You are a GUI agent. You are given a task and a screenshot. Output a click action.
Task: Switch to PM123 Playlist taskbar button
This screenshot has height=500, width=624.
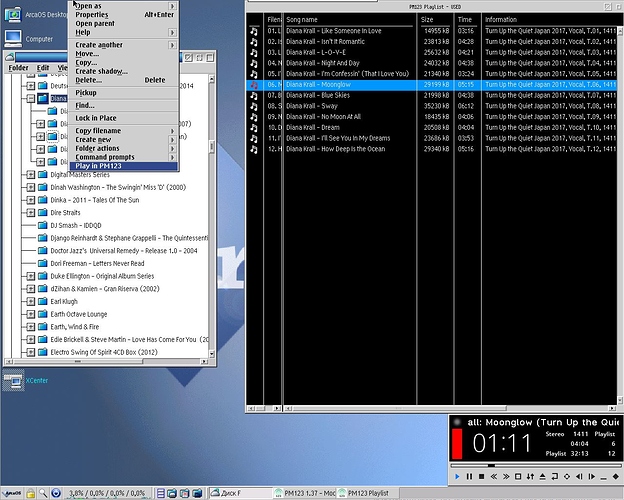(x=368, y=494)
